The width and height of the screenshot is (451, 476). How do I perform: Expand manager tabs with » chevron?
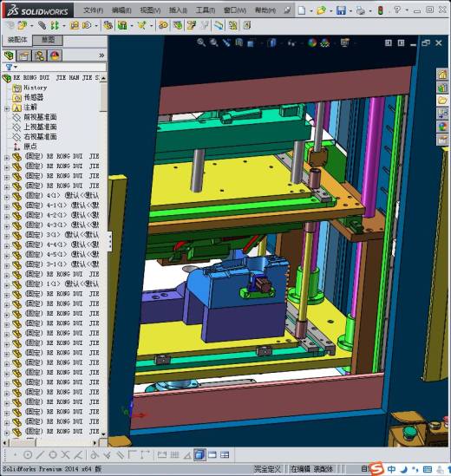click(x=101, y=55)
